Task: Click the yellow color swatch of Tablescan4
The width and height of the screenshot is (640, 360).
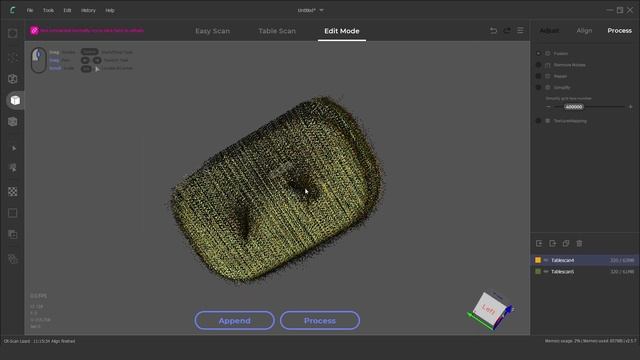Action: click(x=538, y=260)
